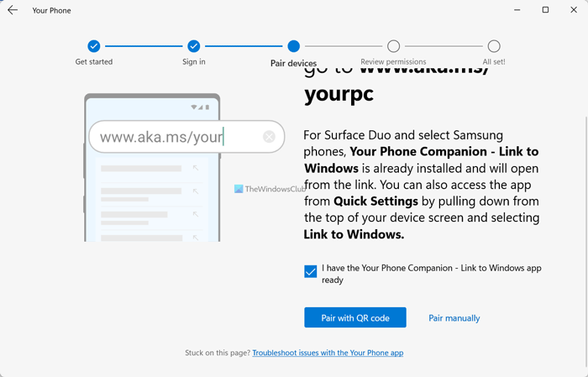Select the All set! step circle
Image resolution: width=588 pixels, height=377 pixels.
pos(494,46)
